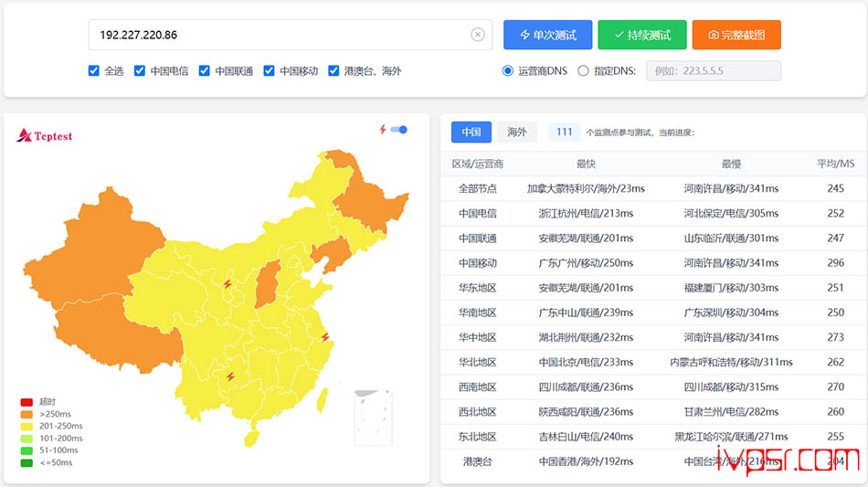The image size is (868, 487).
Task: Click the 持续测试 button
Action: point(642,35)
